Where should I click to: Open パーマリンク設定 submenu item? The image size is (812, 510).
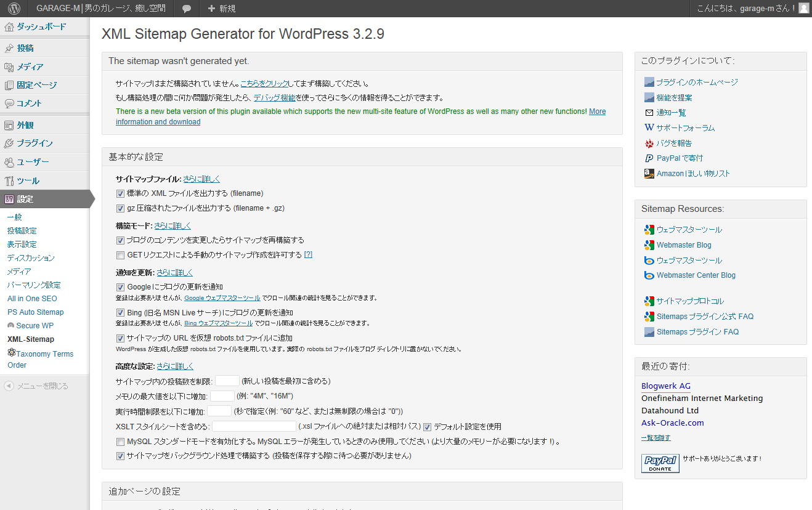(x=34, y=285)
